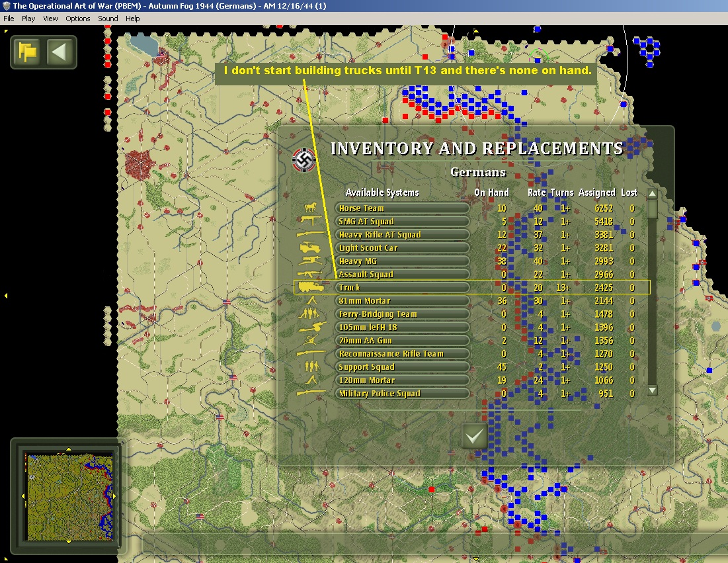Click the yellow flags button
The image size is (728, 563).
[28, 52]
